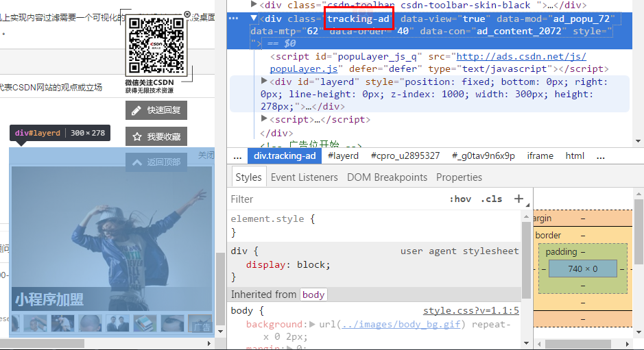Add new style rule with plus icon

coord(518,199)
